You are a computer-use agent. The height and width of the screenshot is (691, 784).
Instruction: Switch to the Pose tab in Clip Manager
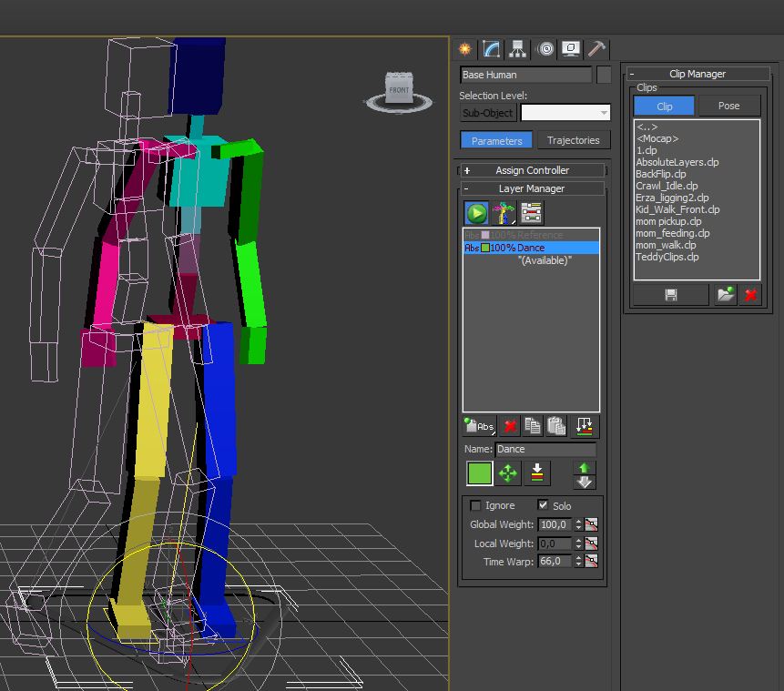pos(728,106)
